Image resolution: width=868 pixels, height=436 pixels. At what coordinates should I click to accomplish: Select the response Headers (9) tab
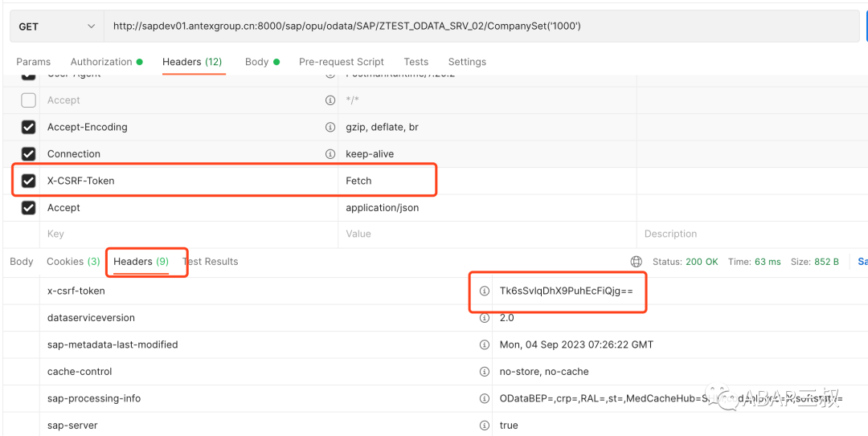pyautogui.click(x=141, y=262)
